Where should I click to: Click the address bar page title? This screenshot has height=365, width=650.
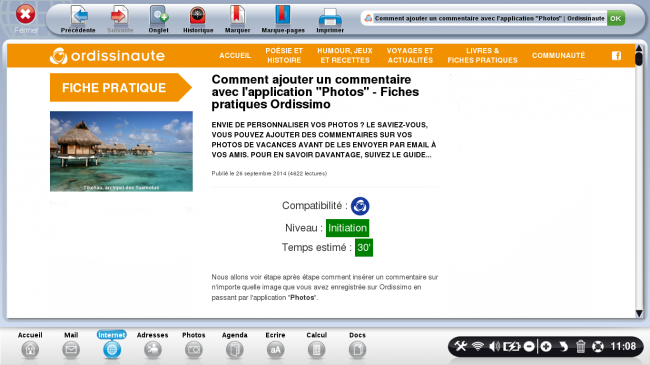tap(489, 18)
